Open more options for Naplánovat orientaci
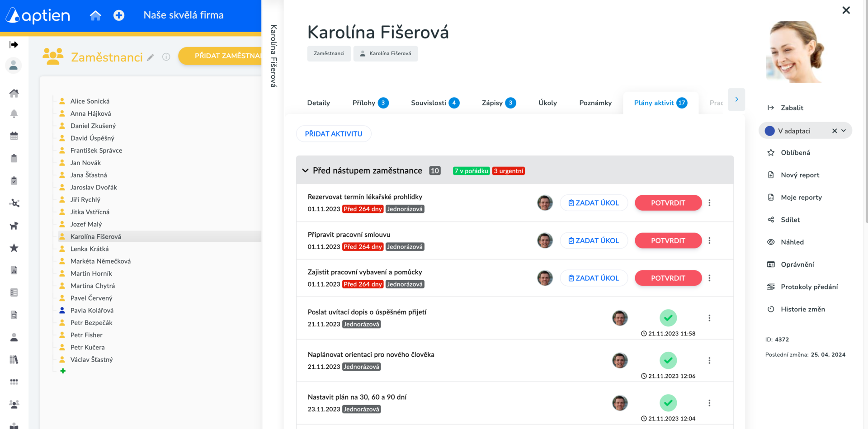The image size is (868, 429). [709, 360]
